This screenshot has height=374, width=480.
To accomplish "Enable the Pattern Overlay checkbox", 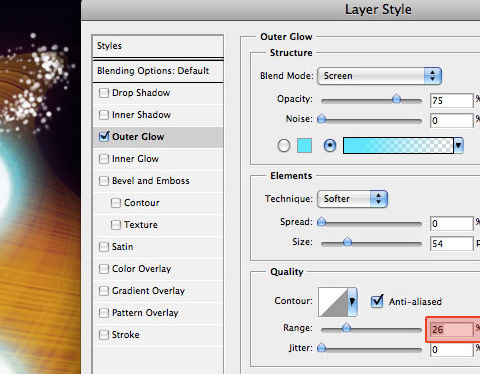I will click(104, 313).
